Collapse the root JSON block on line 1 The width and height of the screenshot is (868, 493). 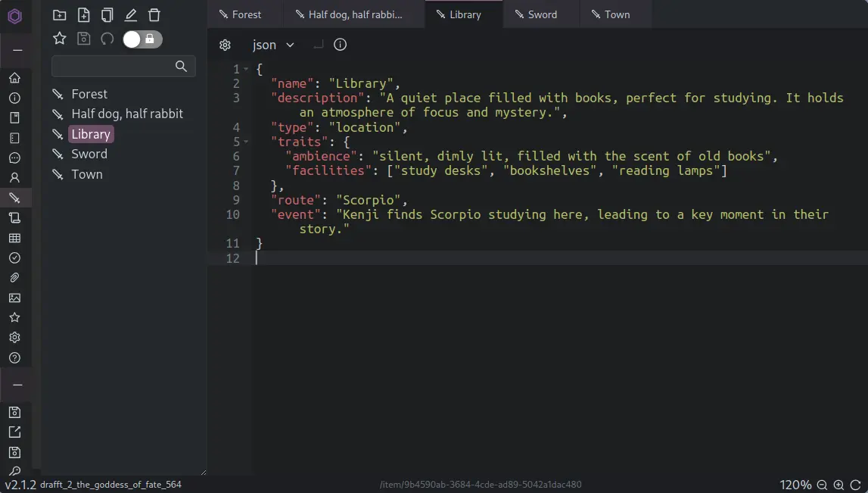247,68
